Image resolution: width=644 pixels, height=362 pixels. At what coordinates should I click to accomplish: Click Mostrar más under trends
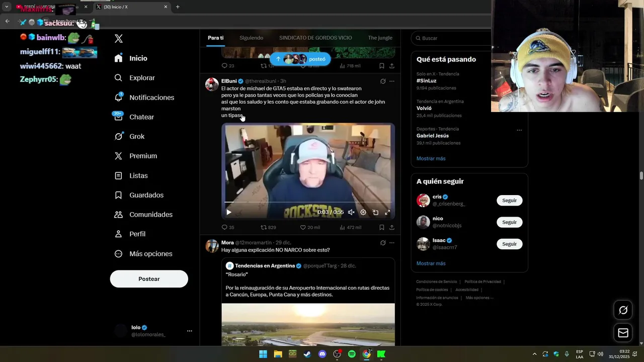[x=431, y=158]
